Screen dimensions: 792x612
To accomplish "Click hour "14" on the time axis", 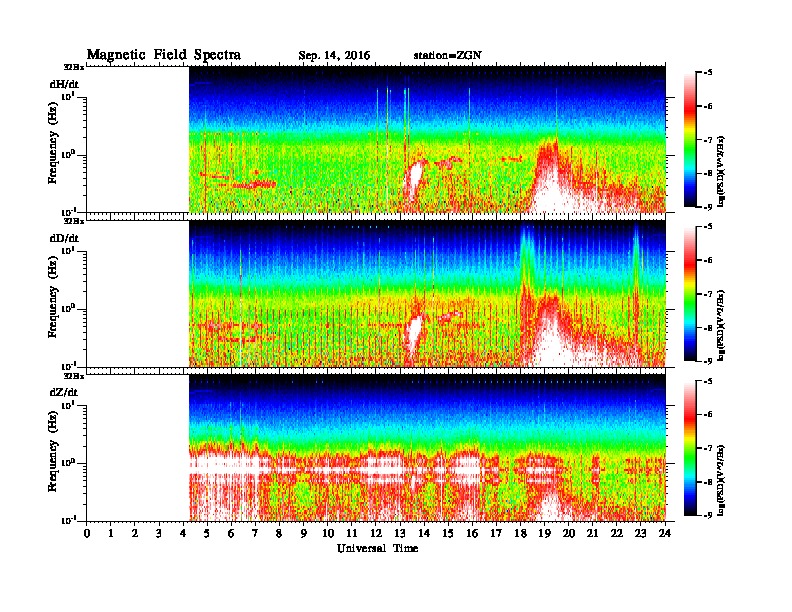I will 424,534.
